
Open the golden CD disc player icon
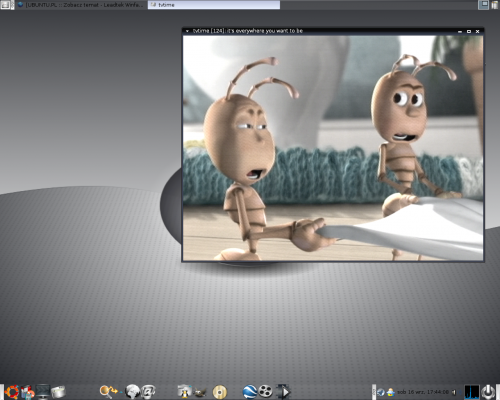(x=220, y=392)
